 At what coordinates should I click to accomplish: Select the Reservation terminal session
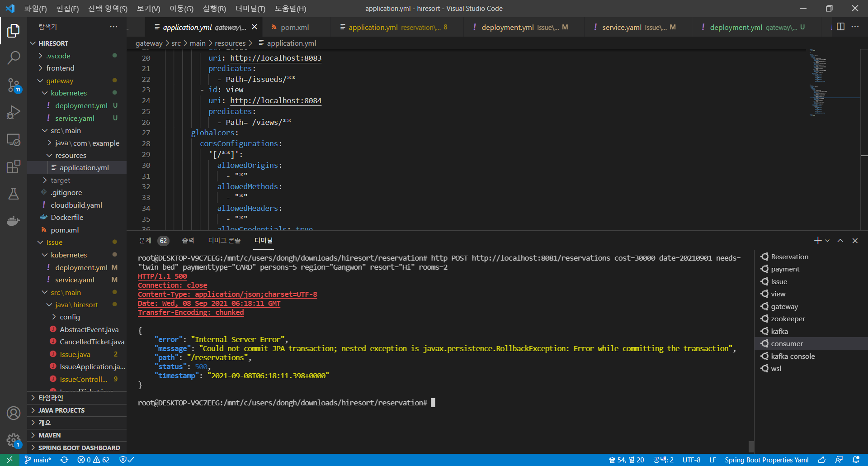789,257
